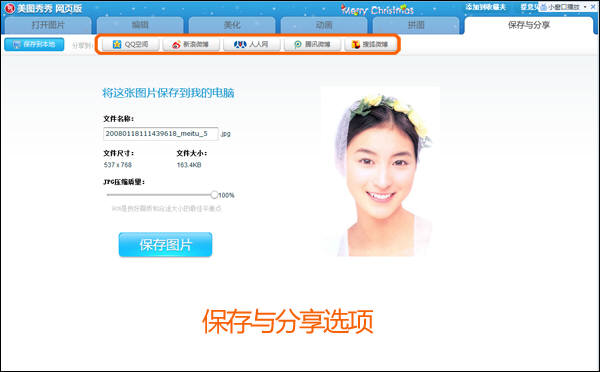Click the large 保存图片 button
This screenshot has width=600, height=372.
pos(165,245)
